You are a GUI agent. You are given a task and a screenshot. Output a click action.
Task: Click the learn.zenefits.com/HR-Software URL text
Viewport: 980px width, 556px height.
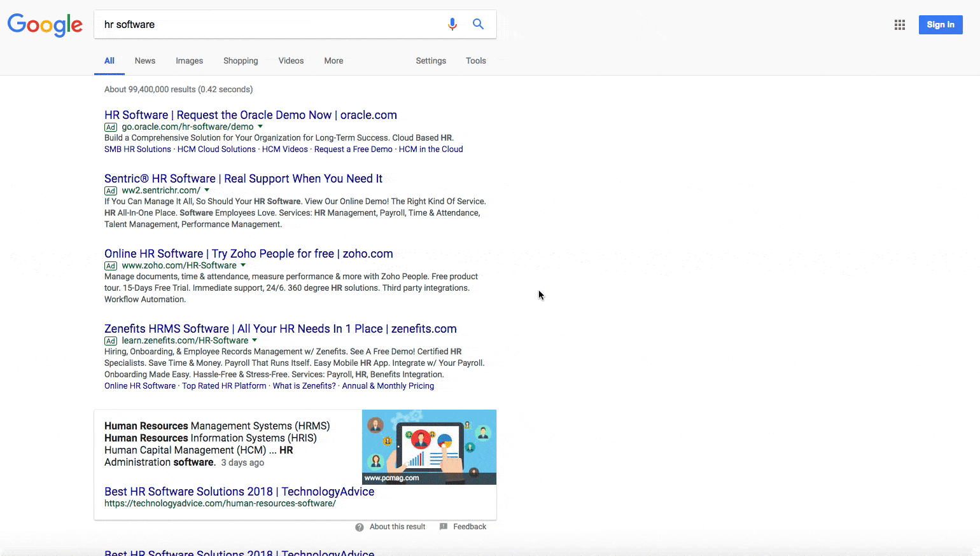(185, 341)
